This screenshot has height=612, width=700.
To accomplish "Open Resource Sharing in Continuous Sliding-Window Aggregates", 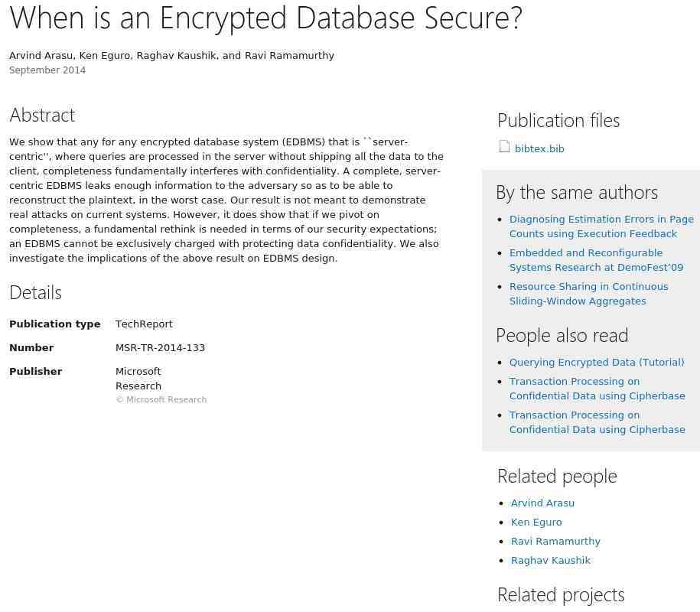I will coord(589,294).
